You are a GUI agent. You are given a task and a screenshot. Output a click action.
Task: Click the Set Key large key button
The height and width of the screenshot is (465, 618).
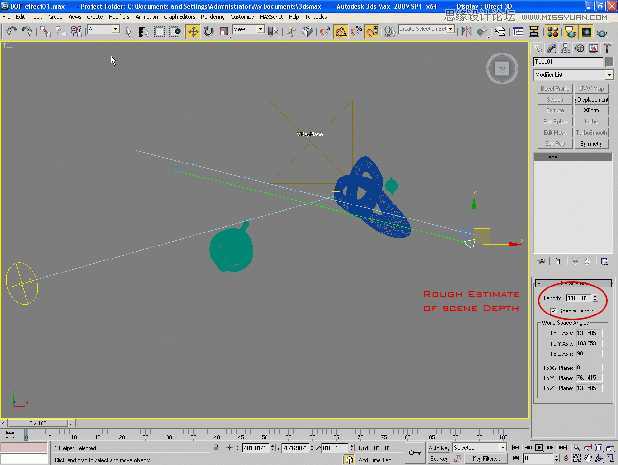click(x=415, y=453)
